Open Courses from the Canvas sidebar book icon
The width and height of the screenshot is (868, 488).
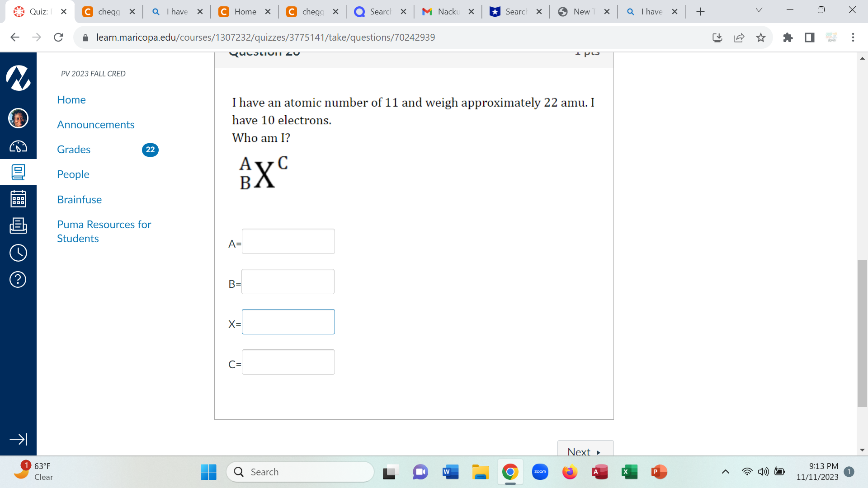tap(18, 172)
